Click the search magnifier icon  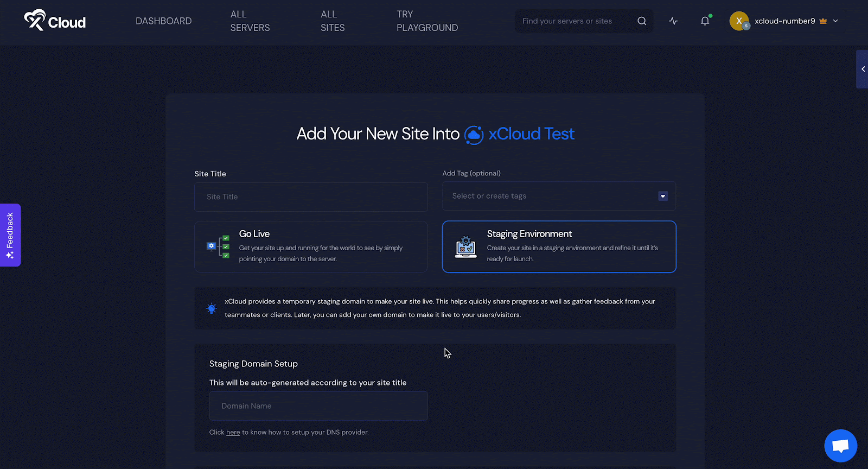pyautogui.click(x=642, y=21)
